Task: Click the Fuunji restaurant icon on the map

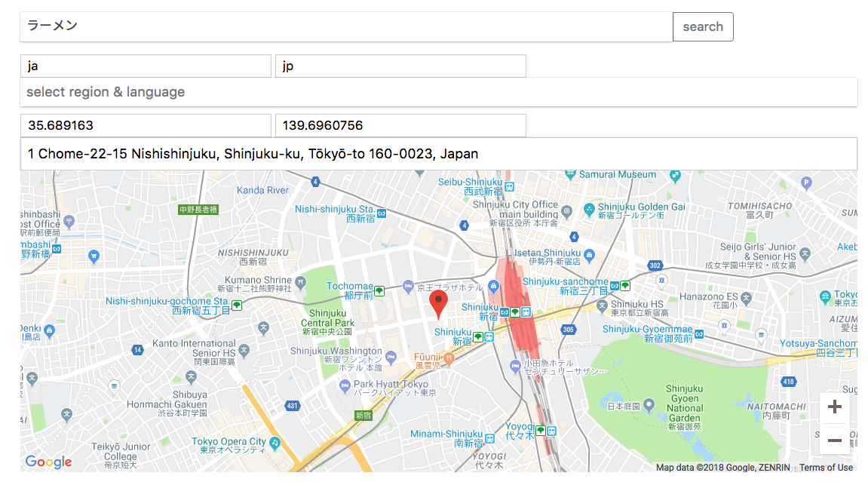Action: pyautogui.click(x=449, y=360)
